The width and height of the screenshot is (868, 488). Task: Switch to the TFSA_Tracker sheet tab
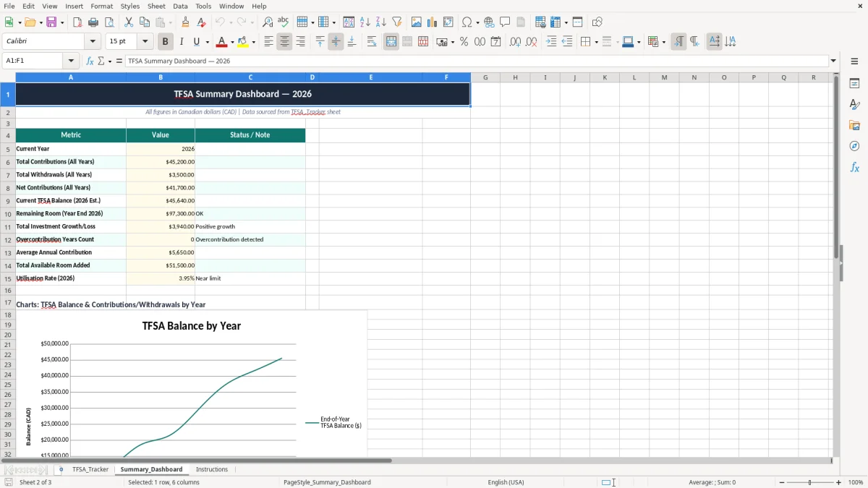[x=90, y=469]
